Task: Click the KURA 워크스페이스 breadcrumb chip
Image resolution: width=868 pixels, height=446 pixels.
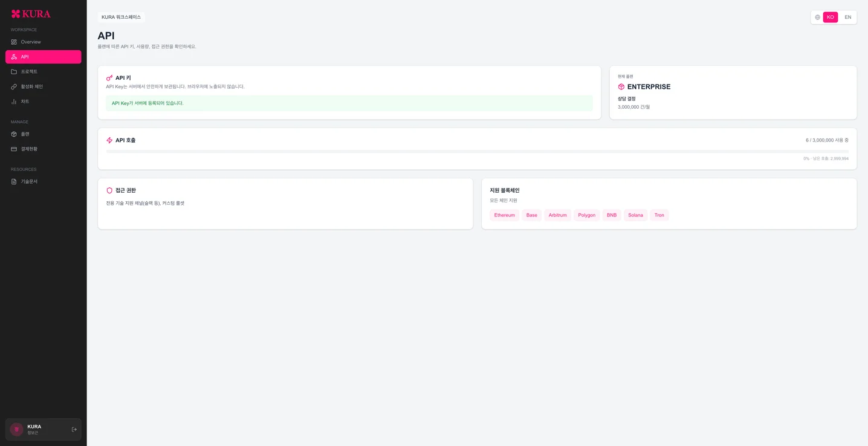Action: (x=121, y=17)
